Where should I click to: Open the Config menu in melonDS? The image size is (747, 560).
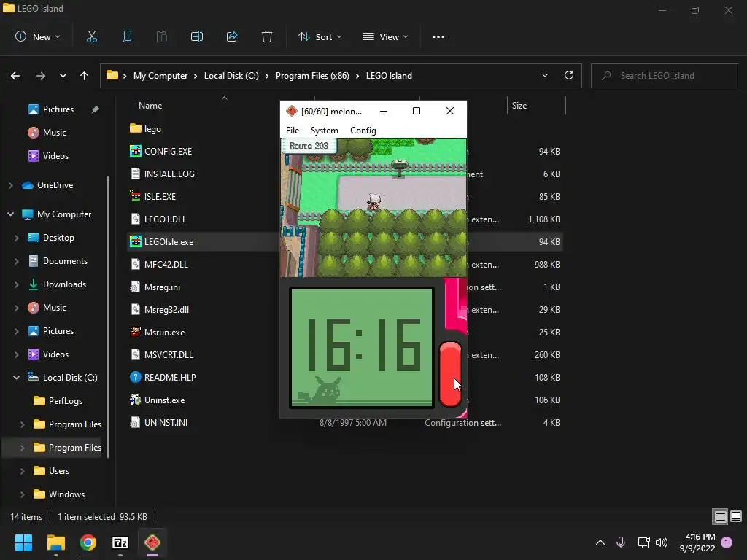click(363, 131)
